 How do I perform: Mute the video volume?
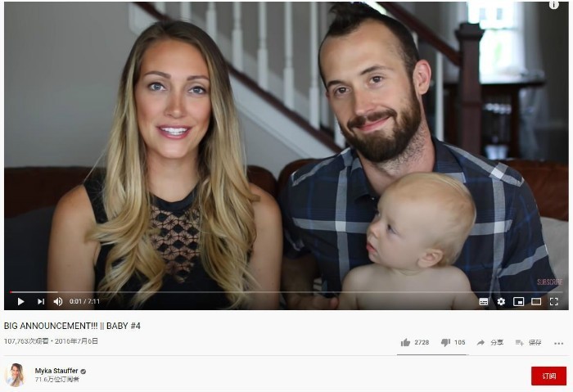[58, 301]
